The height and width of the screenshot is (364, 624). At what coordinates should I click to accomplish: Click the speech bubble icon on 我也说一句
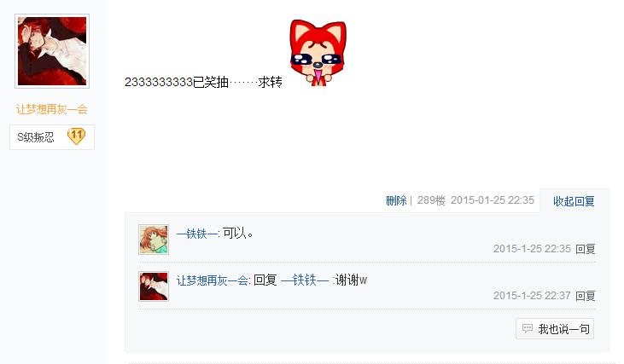pos(528,329)
